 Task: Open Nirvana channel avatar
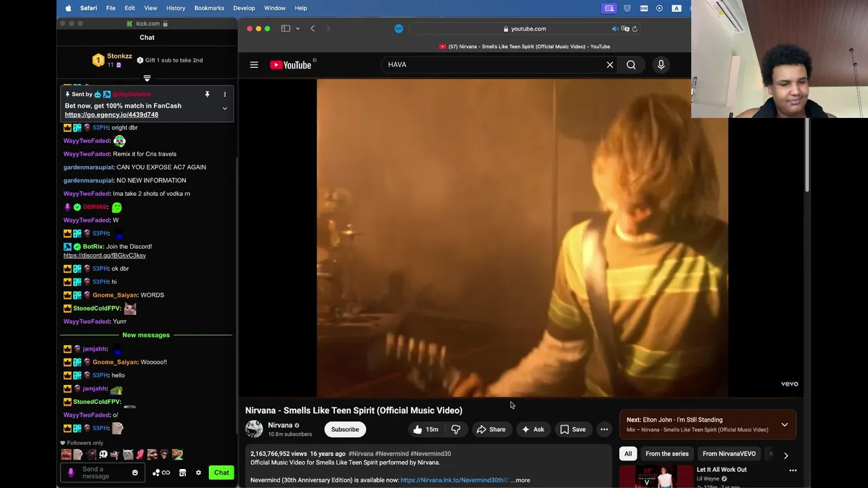click(254, 429)
